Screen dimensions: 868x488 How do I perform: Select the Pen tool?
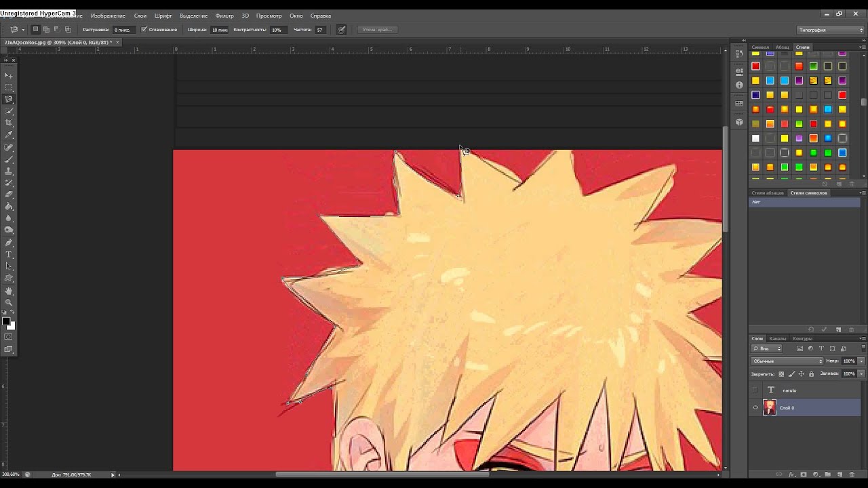point(9,243)
